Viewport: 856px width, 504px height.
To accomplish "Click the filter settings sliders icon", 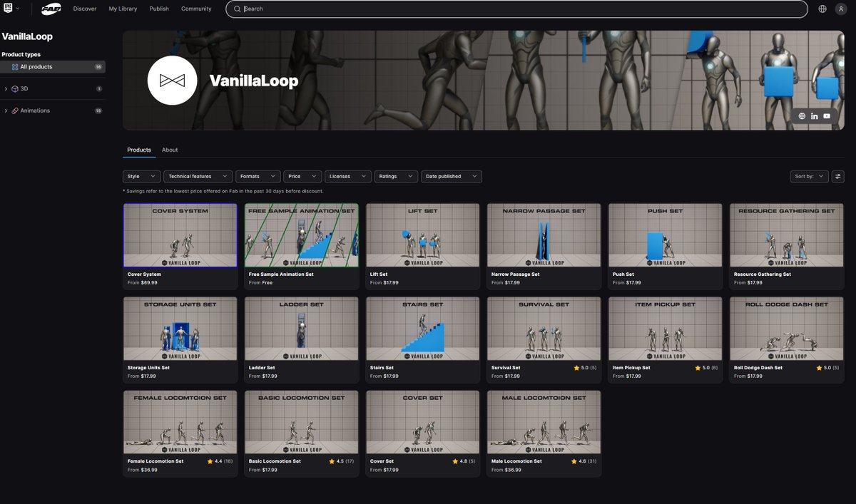I will tap(838, 176).
